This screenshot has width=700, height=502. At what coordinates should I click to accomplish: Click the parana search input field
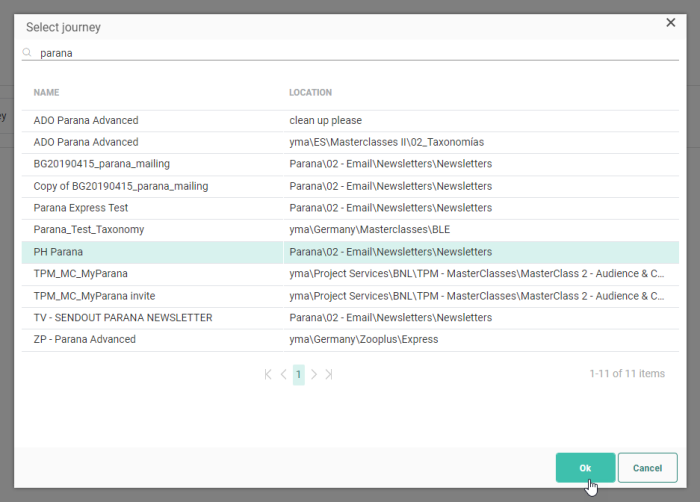pyautogui.click(x=350, y=53)
